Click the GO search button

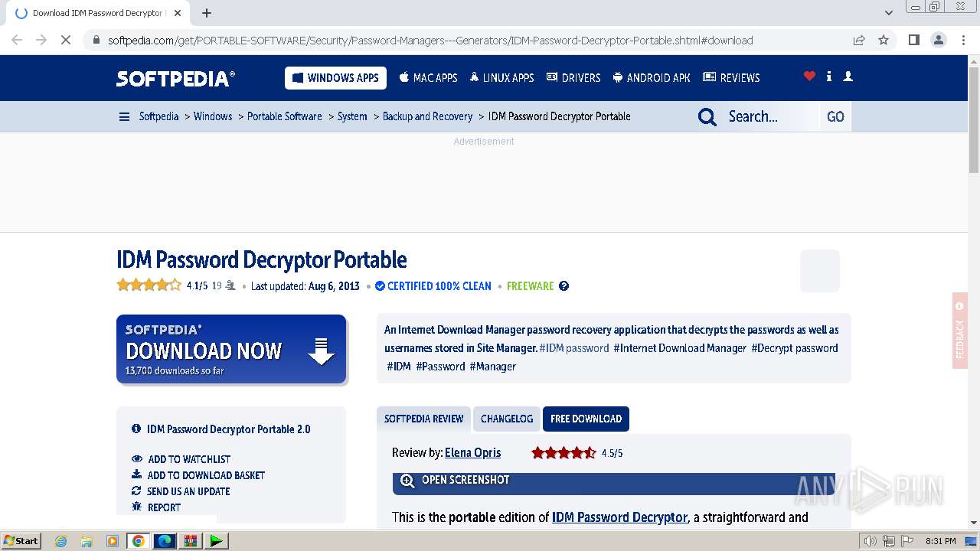[x=835, y=116]
